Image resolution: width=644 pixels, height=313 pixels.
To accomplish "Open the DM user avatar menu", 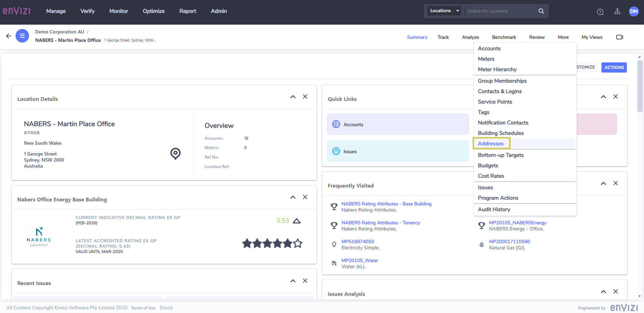I will 634,11.
